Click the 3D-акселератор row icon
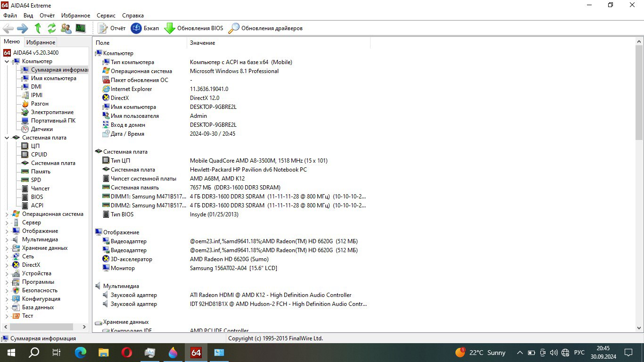This screenshot has width=644, height=362. [x=106, y=259]
